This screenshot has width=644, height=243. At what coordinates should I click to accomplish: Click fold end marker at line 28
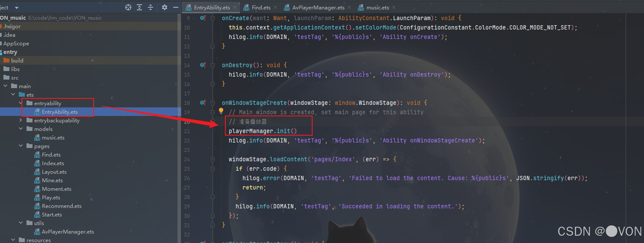pyautogui.click(x=213, y=197)
